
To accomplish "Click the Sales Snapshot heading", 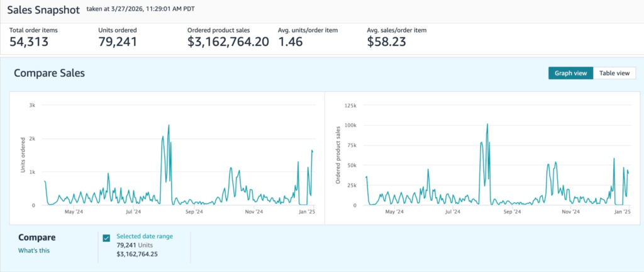I will pyautogui.click(x=43, y=11).
